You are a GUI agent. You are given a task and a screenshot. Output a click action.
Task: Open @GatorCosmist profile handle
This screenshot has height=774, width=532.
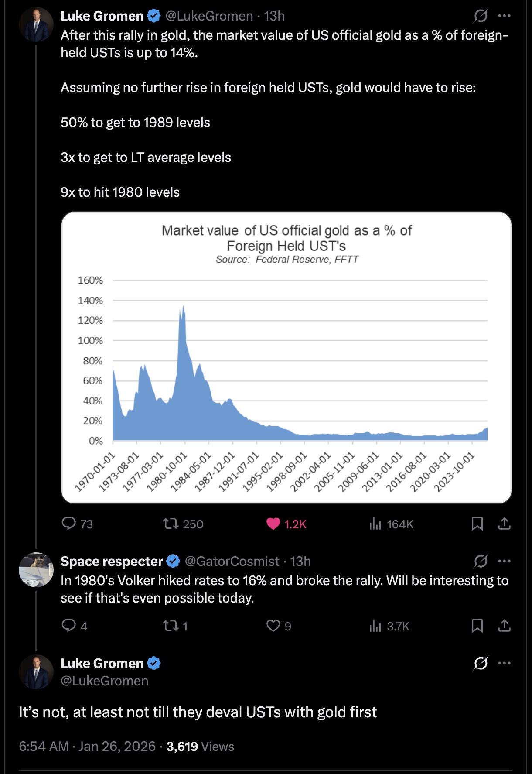click(x=232, y=561)
